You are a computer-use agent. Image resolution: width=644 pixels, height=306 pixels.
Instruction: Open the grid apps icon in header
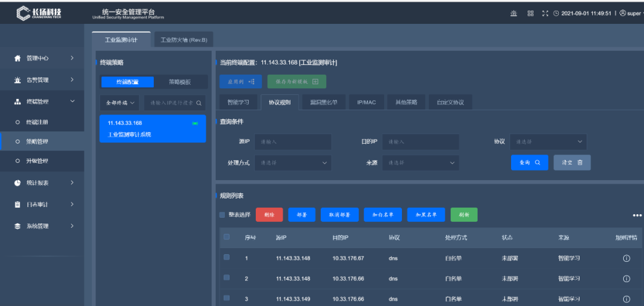coord(530,13)
